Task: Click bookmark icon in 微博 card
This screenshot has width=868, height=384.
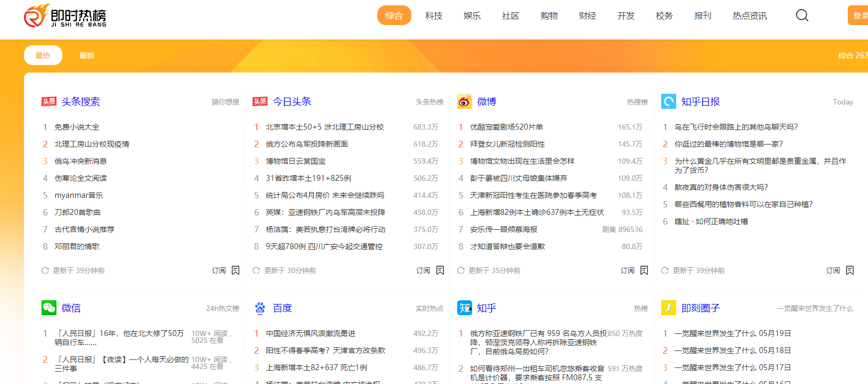Action: click(x=644, y=270)
